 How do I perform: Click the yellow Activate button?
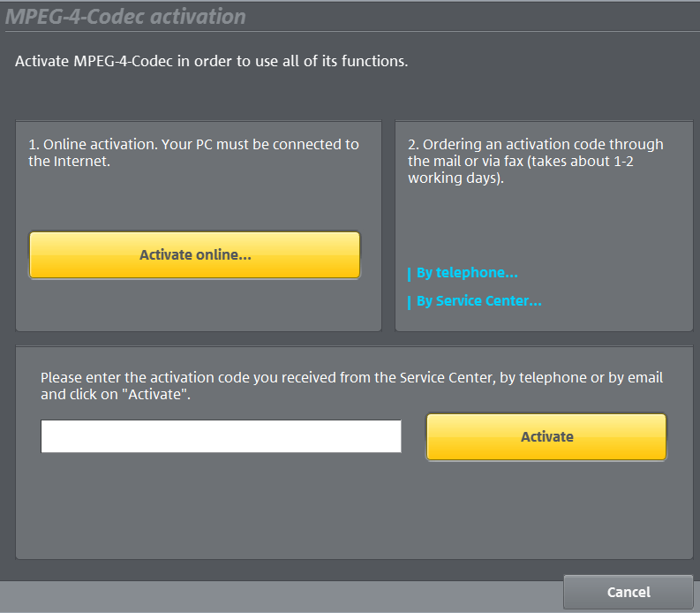(546, 436)
